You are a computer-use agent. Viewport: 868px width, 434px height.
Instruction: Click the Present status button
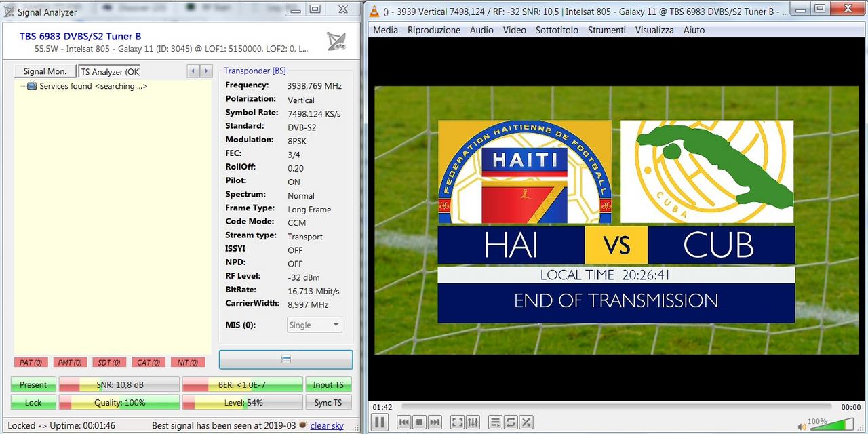point(33,384)
